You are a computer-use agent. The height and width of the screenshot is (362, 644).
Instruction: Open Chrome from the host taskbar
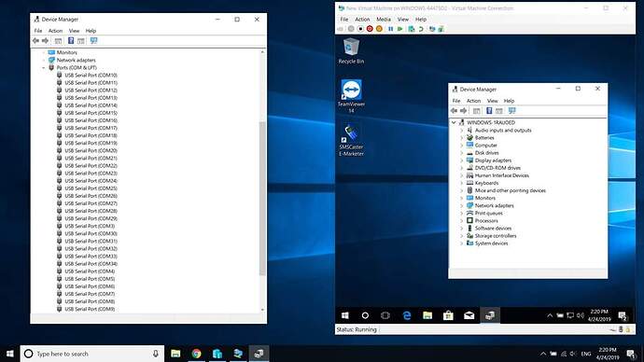click(x=196, y=354)
